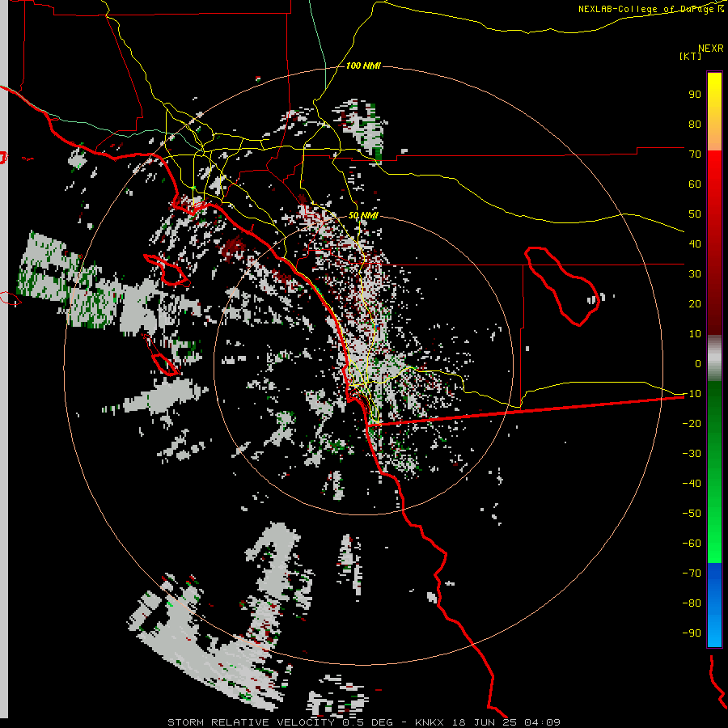This screenshot has width=728, height=728.
Task: Pick the blue bottom segment of color scale
Action: (714, 605)
